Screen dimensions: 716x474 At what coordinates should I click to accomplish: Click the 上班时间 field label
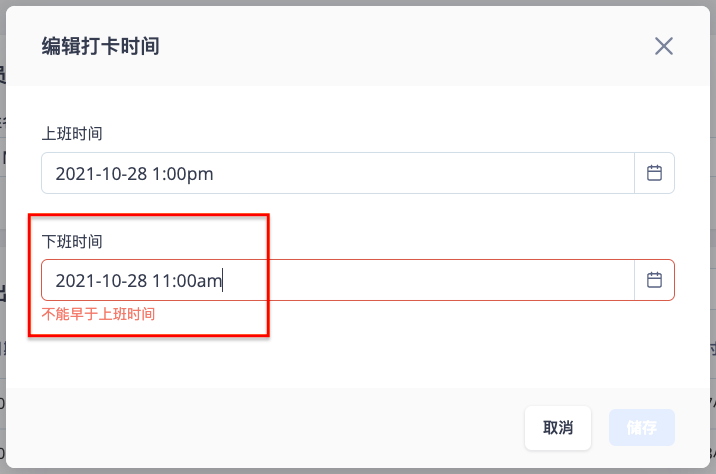click(72, 134)
